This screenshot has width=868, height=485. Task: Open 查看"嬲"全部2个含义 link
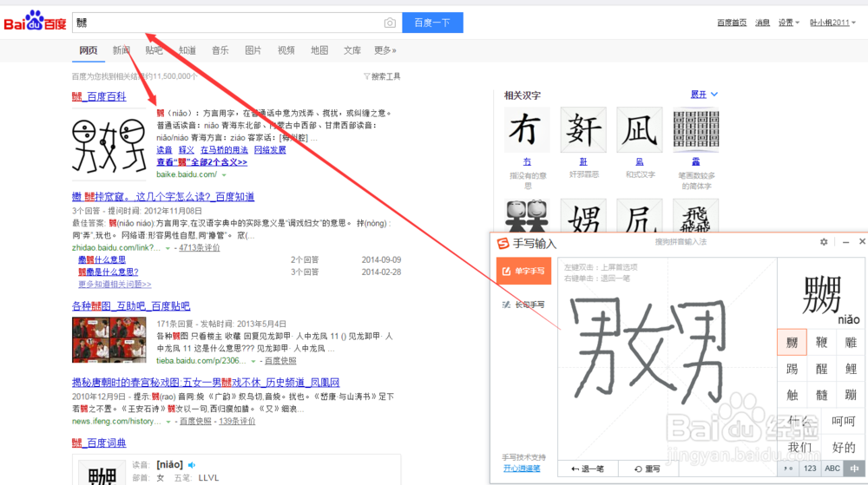202,162
